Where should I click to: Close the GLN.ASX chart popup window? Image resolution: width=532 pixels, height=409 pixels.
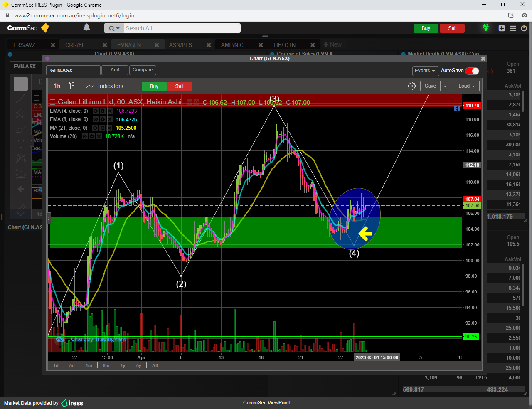click(483, 59)
